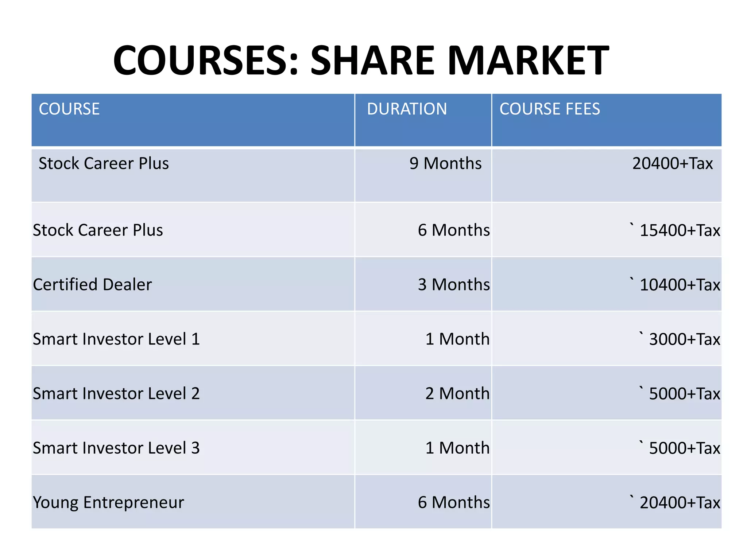Select the COURSE FEES column header
This screenshot has height=560, width=747.
click(x=607, y=120)
